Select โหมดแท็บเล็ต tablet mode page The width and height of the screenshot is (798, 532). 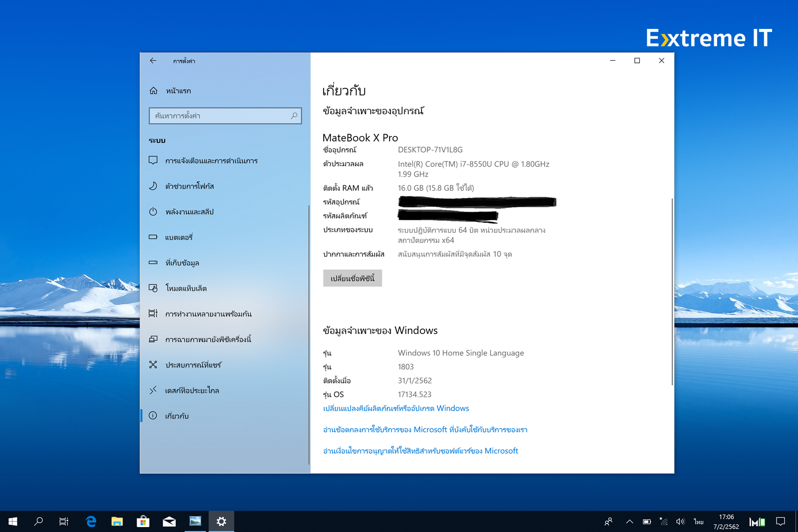coord(186,288)
